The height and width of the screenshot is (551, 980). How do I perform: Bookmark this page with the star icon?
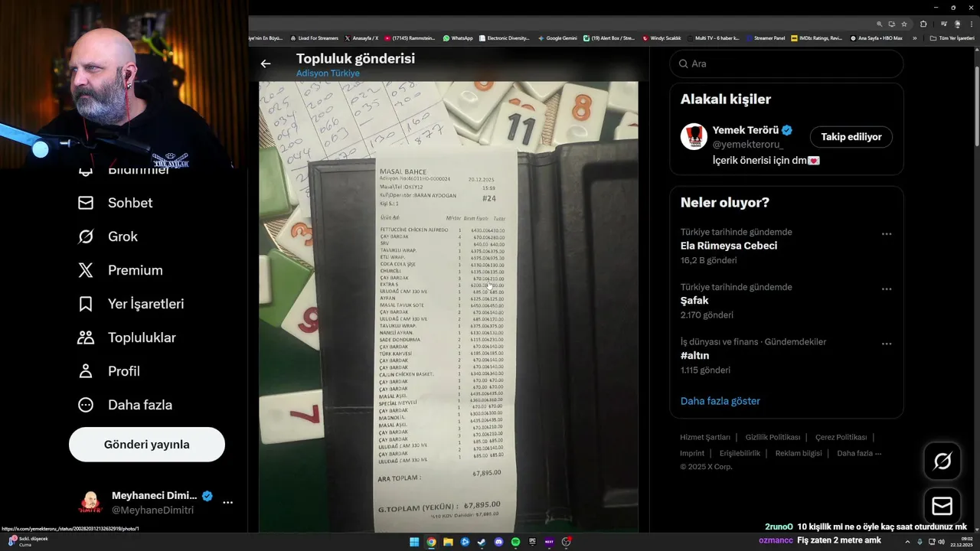[904, 24]
